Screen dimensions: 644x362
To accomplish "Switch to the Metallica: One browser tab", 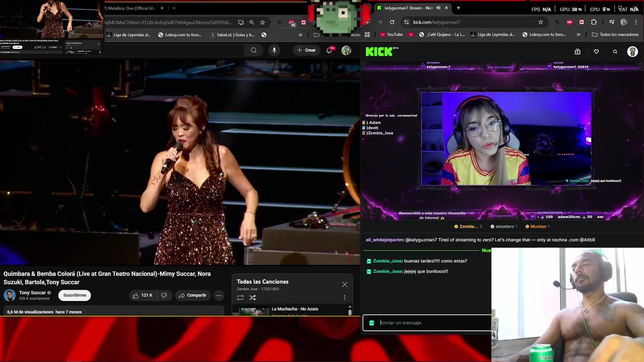I will point(131,8).
